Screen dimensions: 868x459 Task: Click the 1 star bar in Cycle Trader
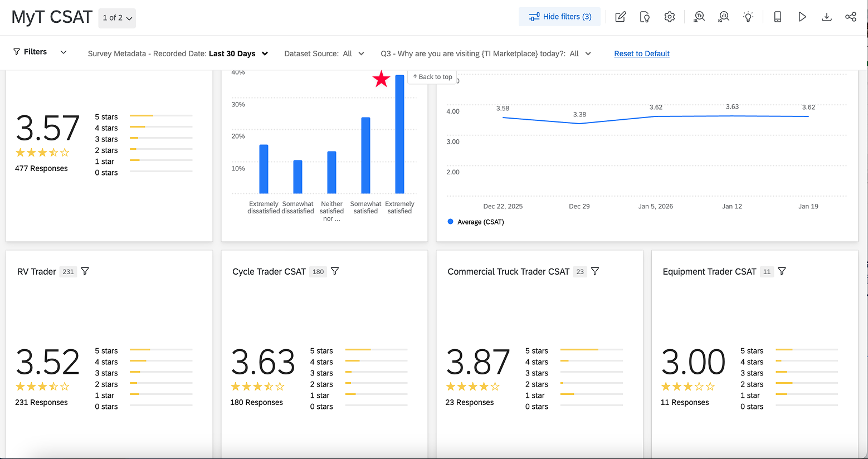point(377,394)
